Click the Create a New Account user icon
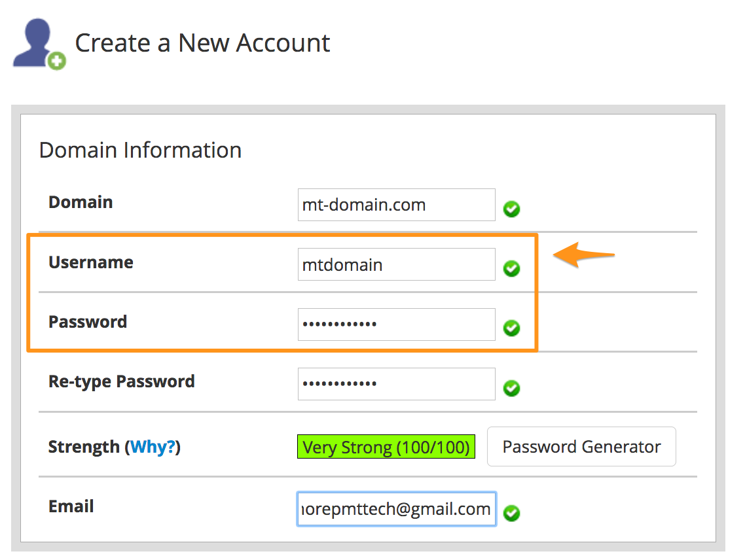The height and width of the screenshot is (560, 745). [35, 42]
